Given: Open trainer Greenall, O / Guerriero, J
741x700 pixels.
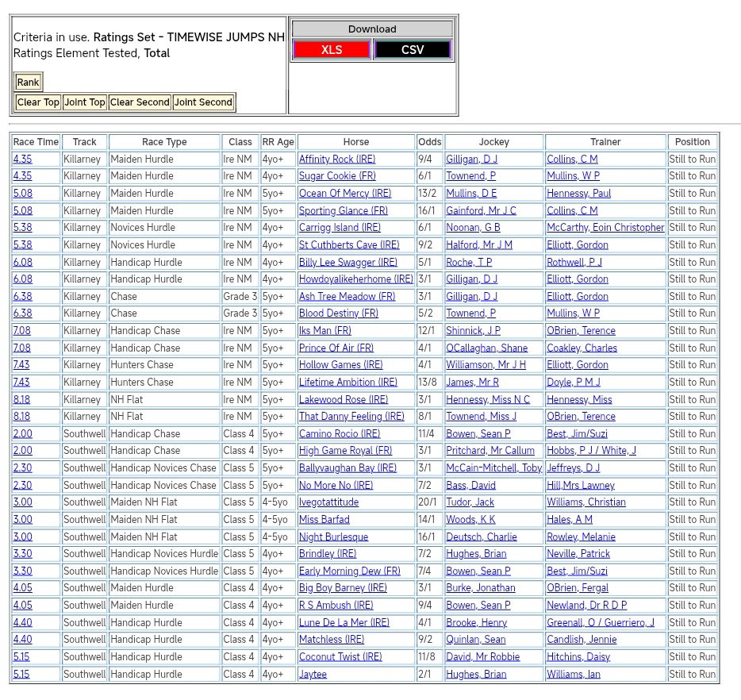Looking at the screenshot, I should click(600, 623).
